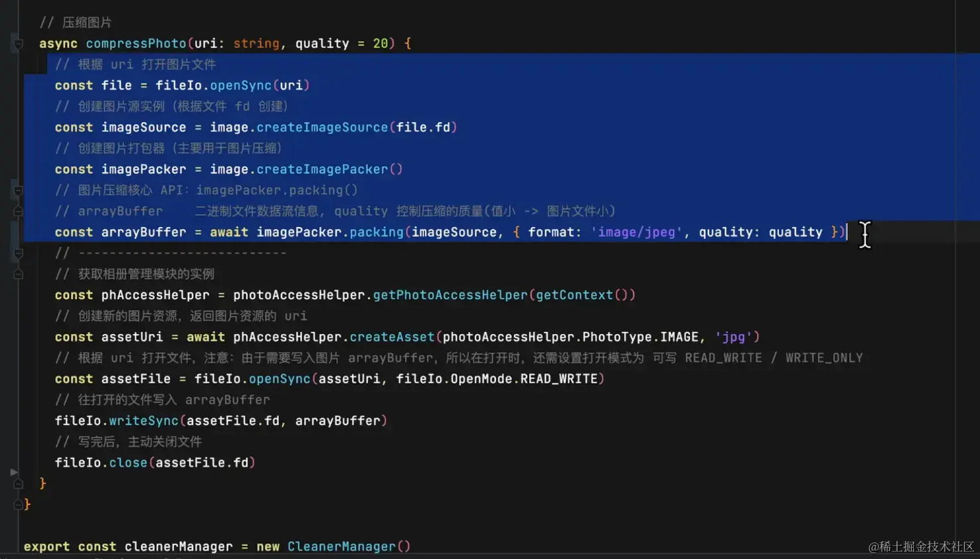This screenshot has width=980, height=559.
Task: Click the createImageSource method call
Action: (322, 127)
